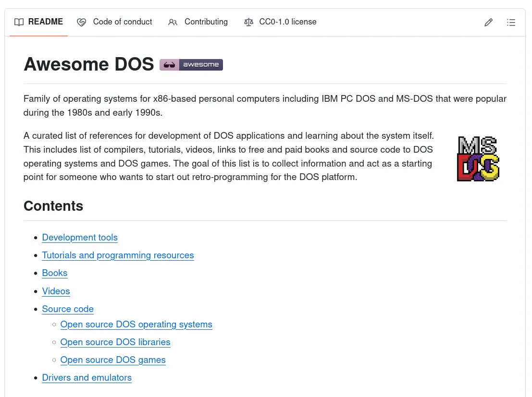Click the sunglasses awesome badge
Image resolution: width=532 pixels, height=397 pixels.
[x=191, y=64]
